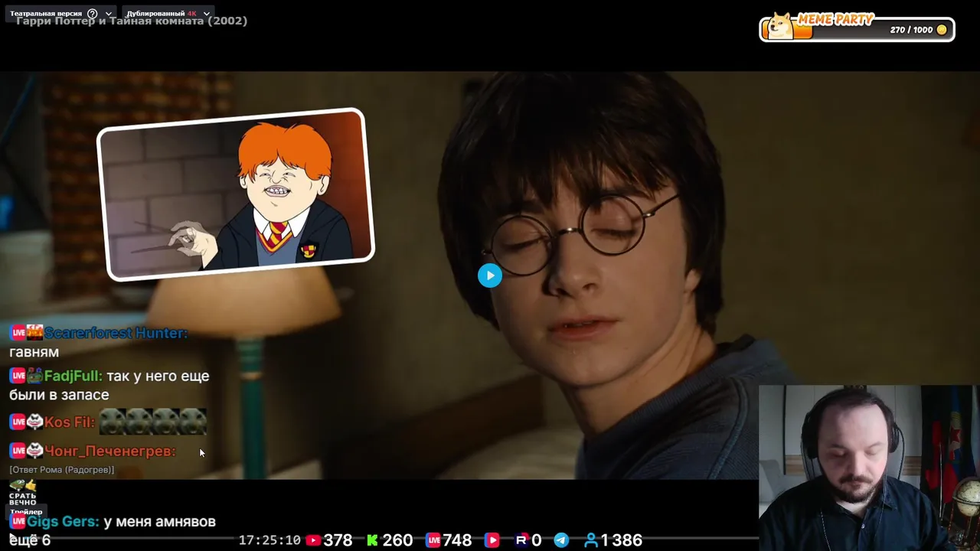Open the "Театральная версия" version dropdown
The width and height of the screenshot is (980, 551).
point(61,14)
